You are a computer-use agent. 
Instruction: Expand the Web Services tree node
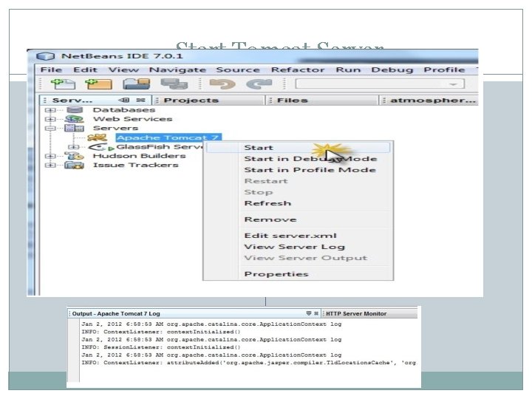point(50,120)
